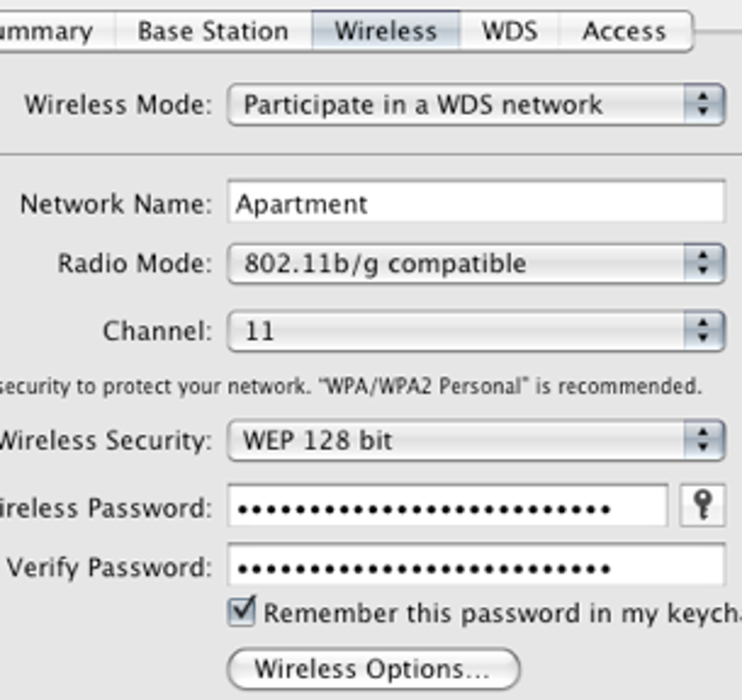Switch to the WDS tab
This screenshot has width=742, height=700.
point(509,32)
